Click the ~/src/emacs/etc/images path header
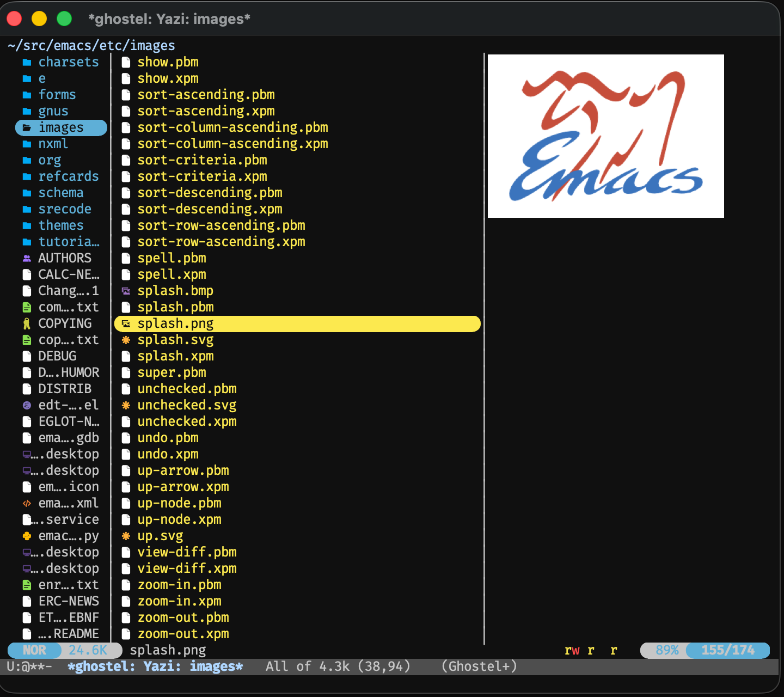 pyautogui.click(x=91, y=46)
